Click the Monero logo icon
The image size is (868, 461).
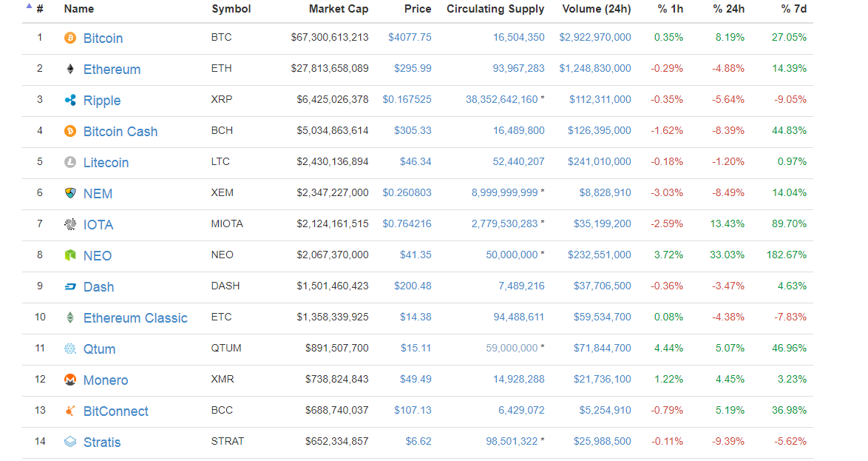point(70,380)
